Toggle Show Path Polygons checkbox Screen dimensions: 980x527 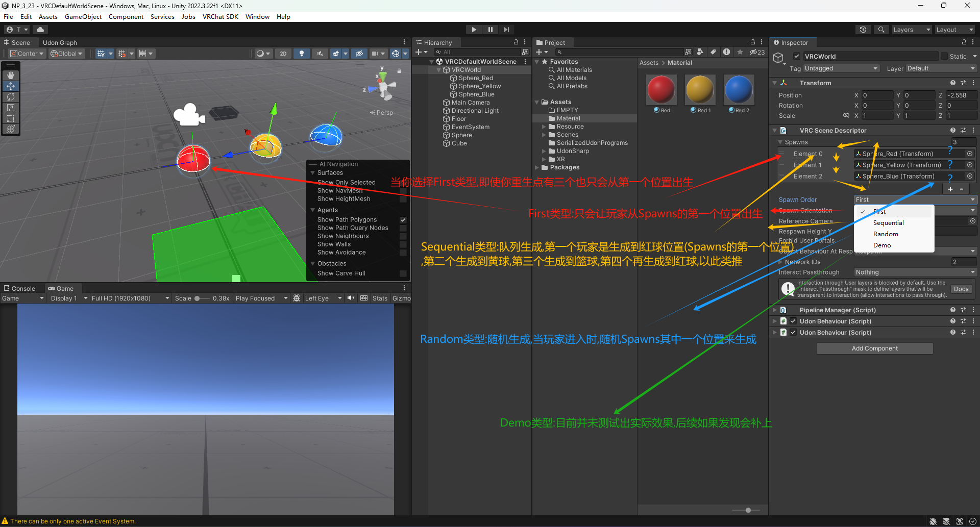click(403, 220)
